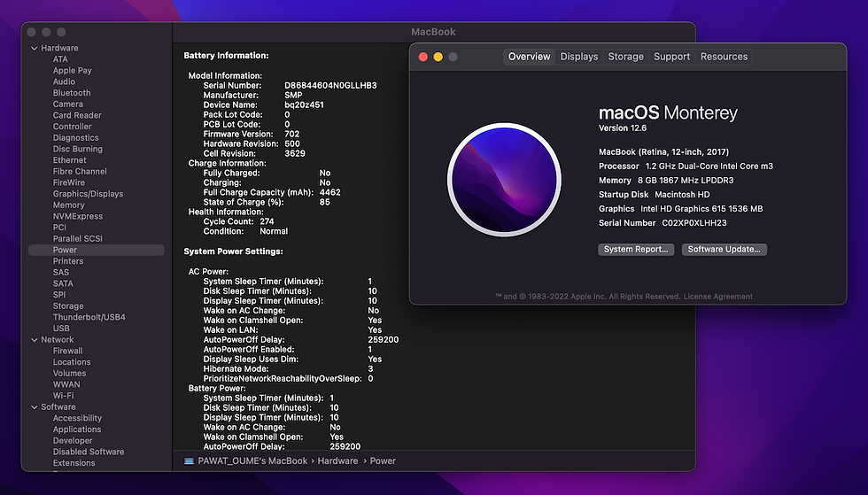Select Audio in sidebar
Screen dimensions: 868x495
(64, 81)
